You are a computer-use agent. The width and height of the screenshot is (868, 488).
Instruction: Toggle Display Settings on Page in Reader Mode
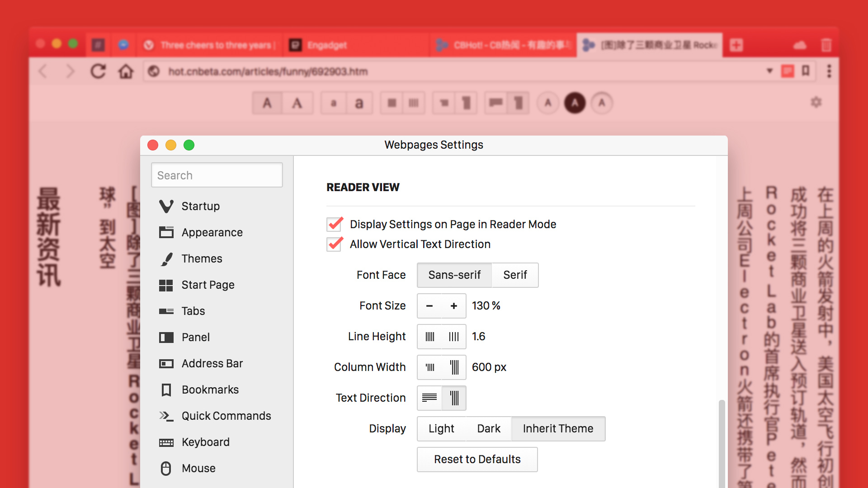[335, 224]
